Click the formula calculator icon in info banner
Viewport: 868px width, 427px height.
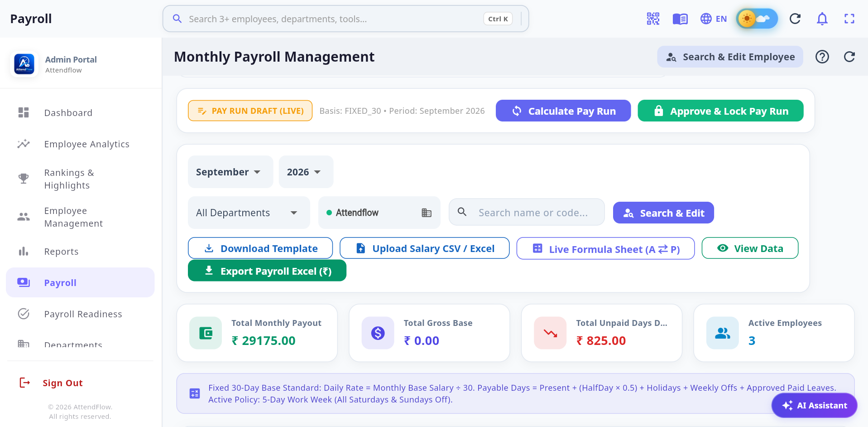195,393
